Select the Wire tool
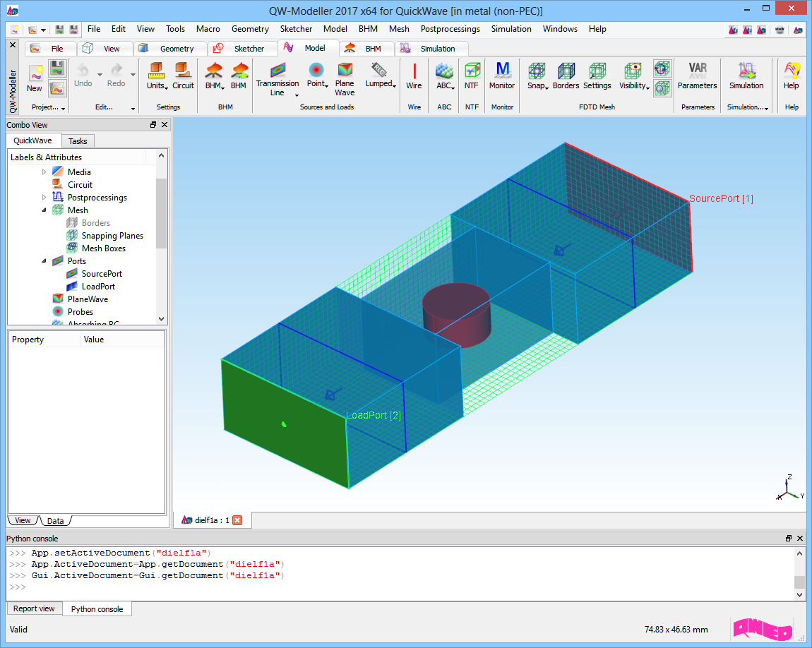 (414, 76)
